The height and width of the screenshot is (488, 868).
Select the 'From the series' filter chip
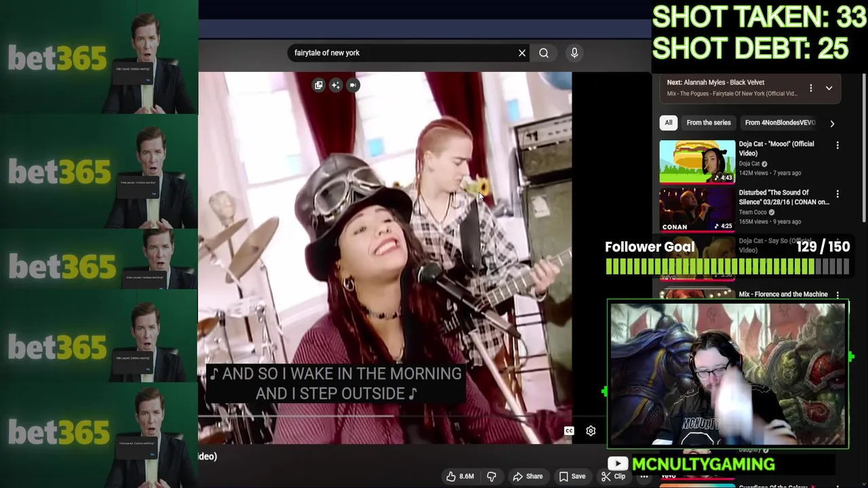(709, 123)
